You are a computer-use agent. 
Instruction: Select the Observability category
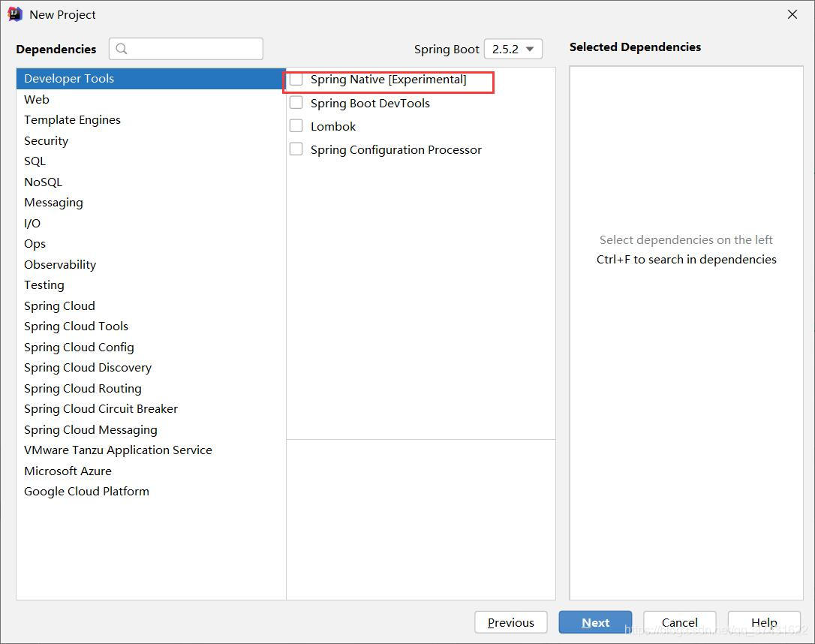(151, 264)
